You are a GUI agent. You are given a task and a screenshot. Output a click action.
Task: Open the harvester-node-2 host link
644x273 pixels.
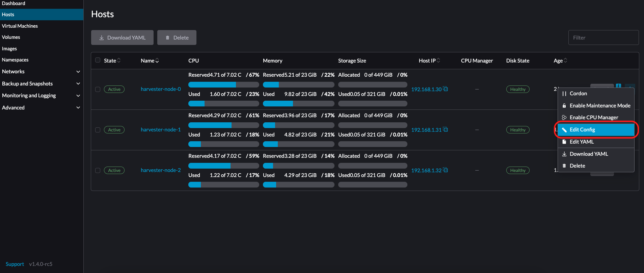coord(161,170)
